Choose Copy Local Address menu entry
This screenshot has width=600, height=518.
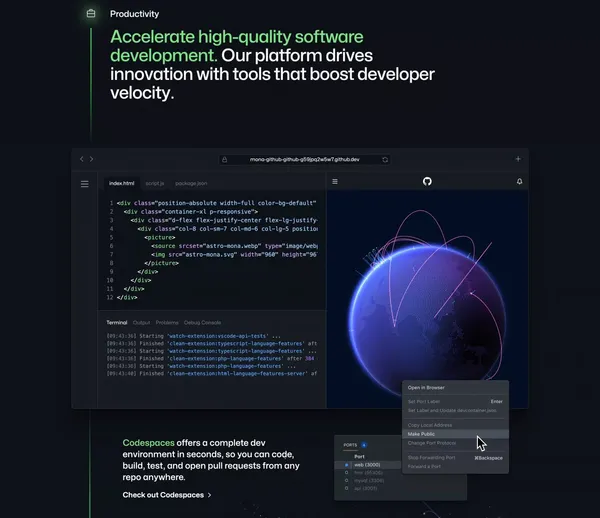[455, 425]
